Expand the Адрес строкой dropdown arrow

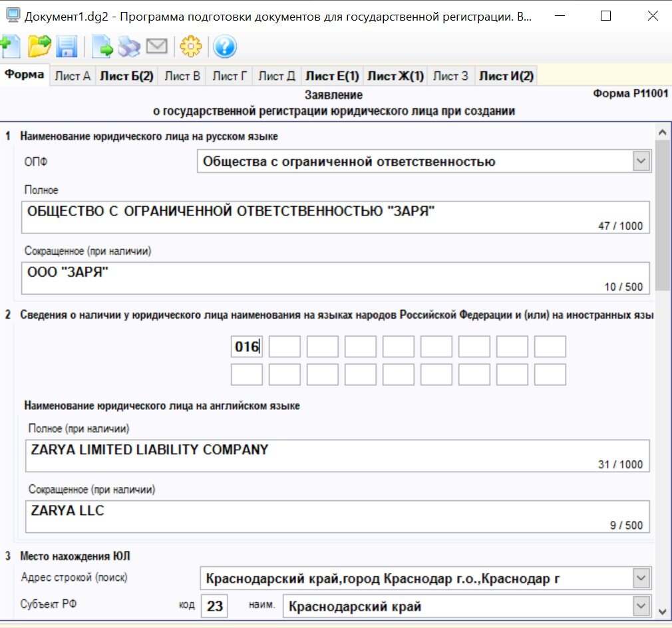pyautogui.click(x=641, y=578)
